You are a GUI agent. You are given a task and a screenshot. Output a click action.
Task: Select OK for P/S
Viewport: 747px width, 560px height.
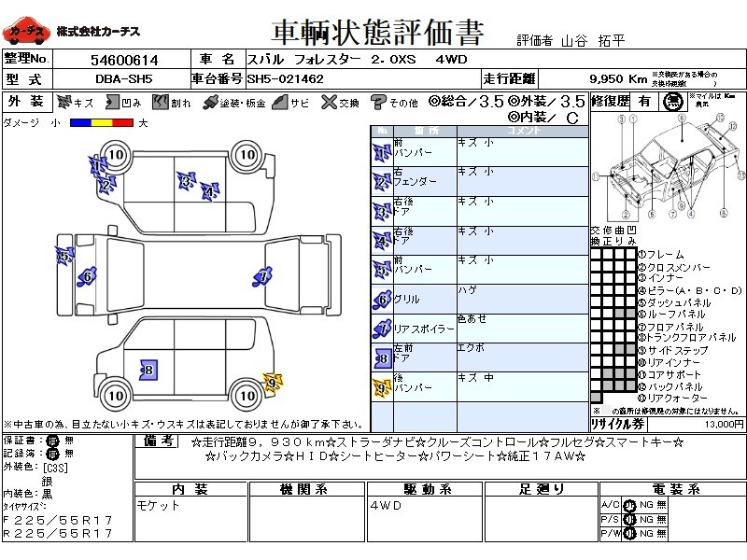pos(629,520)
